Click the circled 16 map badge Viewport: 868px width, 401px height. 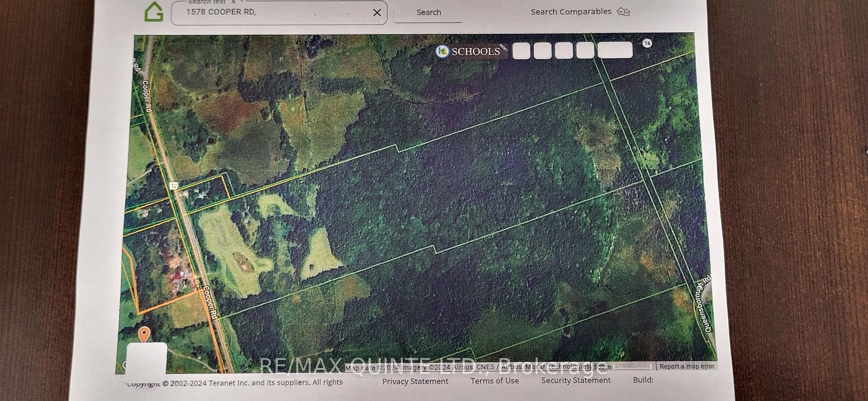647,43
